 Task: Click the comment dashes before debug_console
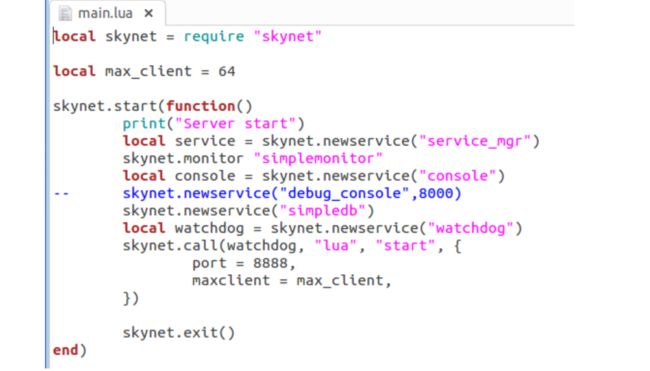[61, 194]
